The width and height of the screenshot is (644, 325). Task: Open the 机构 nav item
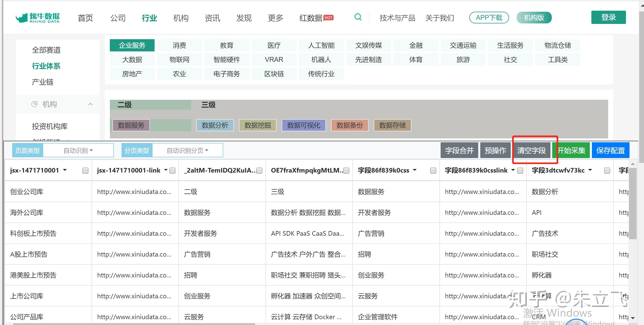pos(181,18)
